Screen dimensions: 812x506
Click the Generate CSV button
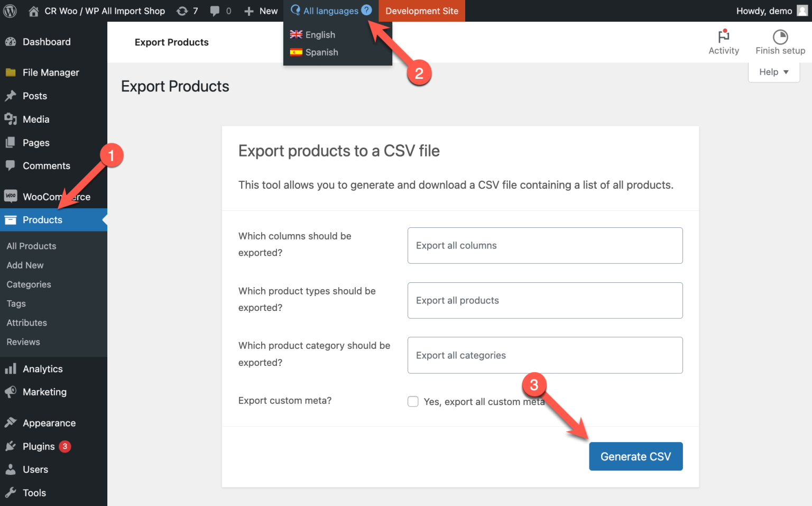[x=635, y=456]
